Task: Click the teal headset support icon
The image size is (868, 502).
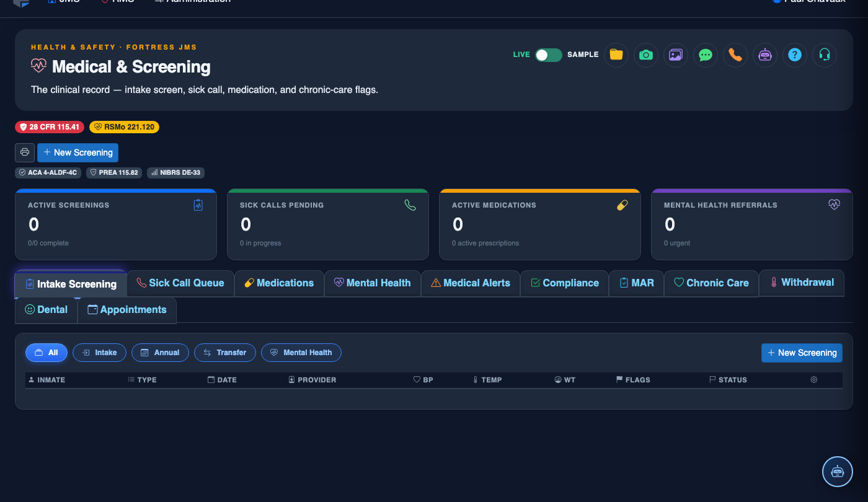Action: pos(825,55)
